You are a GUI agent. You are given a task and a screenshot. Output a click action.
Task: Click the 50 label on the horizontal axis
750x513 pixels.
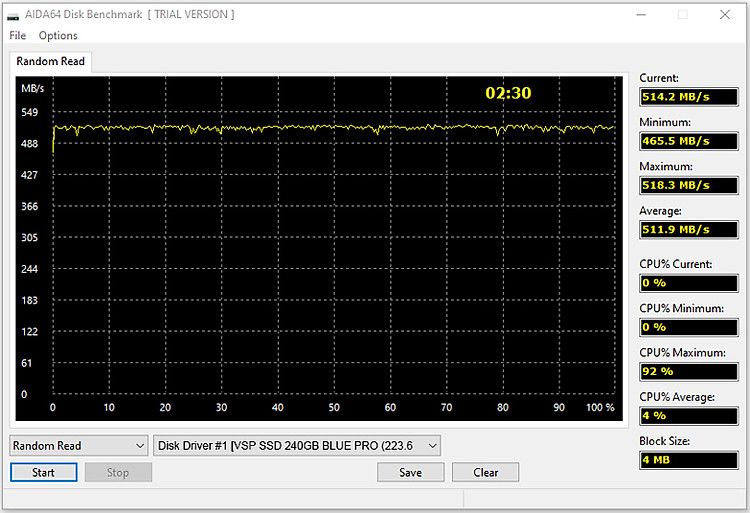pos(334,407)
